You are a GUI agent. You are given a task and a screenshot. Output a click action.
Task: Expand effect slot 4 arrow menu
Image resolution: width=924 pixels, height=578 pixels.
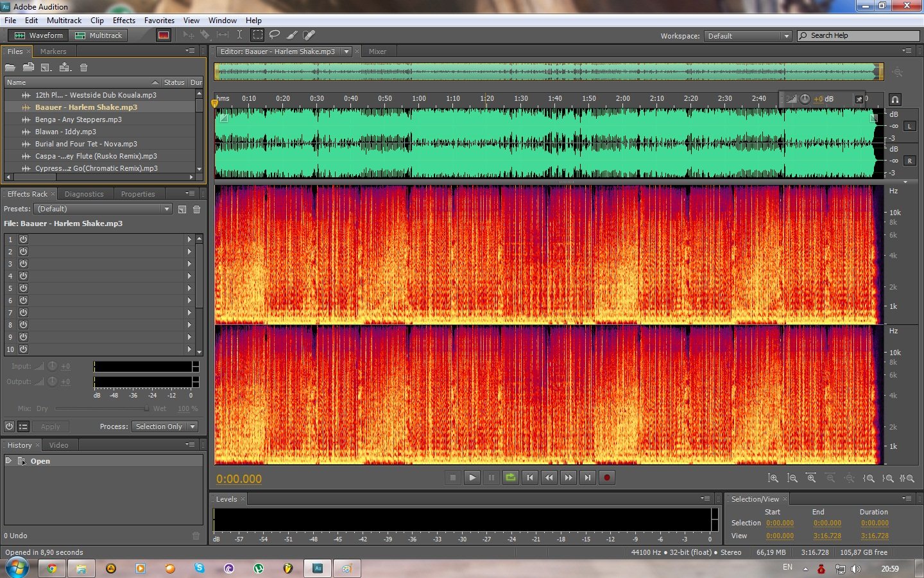189,276
